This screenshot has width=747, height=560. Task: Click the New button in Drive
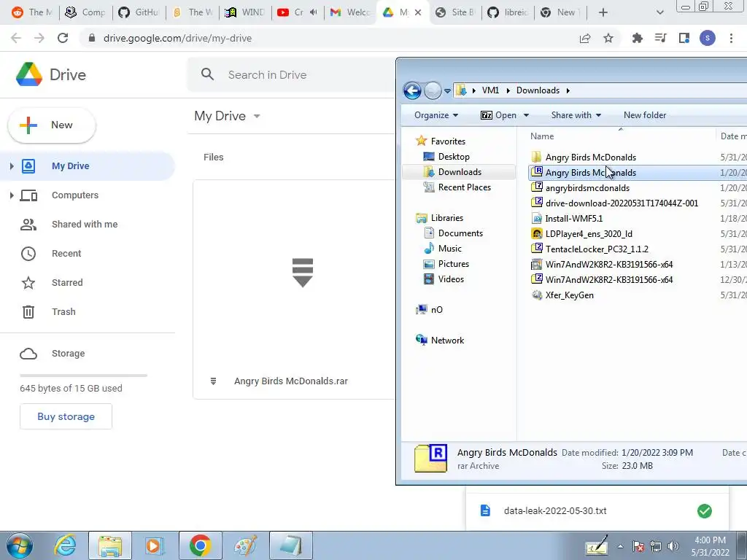[52, 125]
